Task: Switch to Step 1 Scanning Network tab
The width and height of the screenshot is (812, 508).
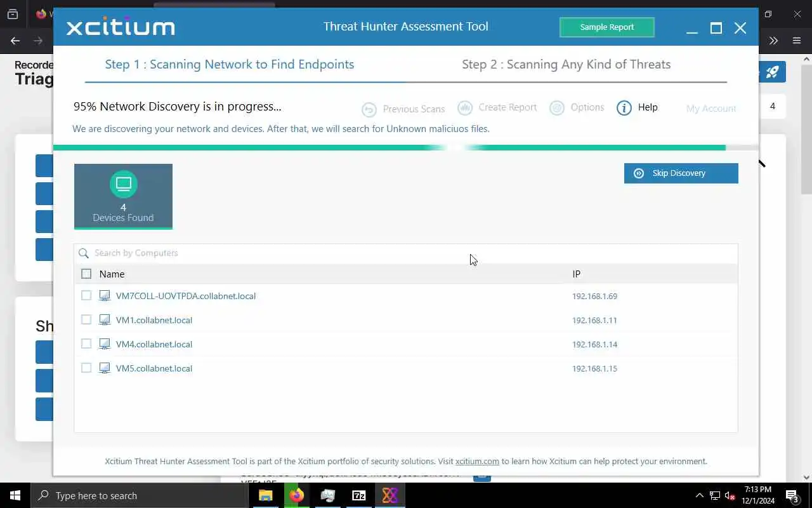Action: [230, 64]
